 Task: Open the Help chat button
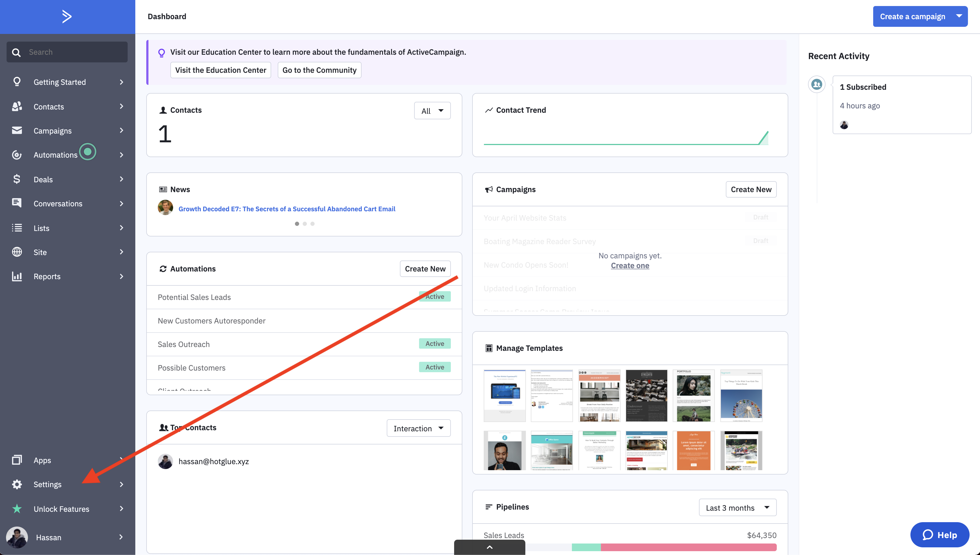pyautogui.click(x=939, y=535)
